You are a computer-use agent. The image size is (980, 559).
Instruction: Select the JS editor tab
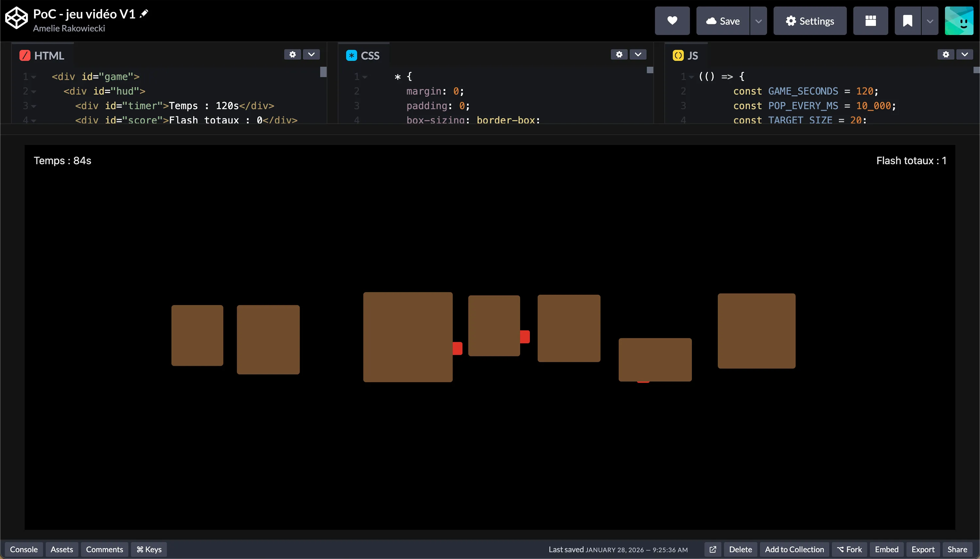[x=686, y=56]
